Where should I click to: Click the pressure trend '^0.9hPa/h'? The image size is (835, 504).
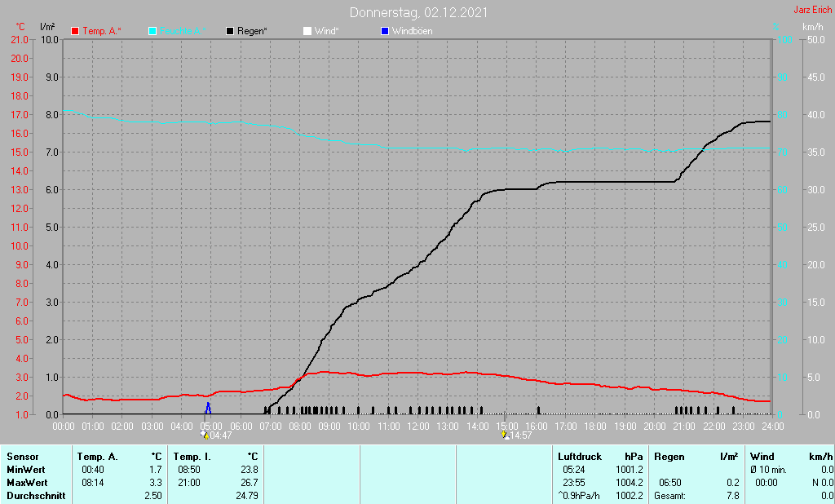pyautogui.click(x=579, y=496)
